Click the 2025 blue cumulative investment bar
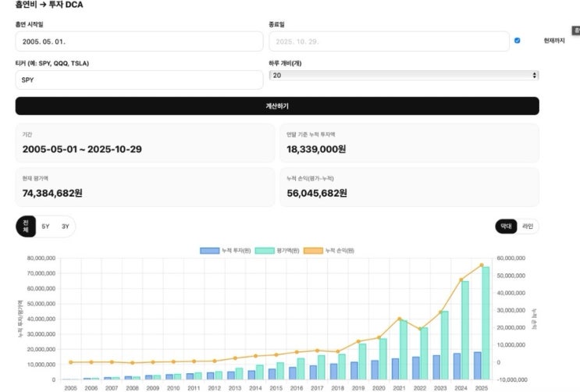580x392 pixels. click(478, 365)
